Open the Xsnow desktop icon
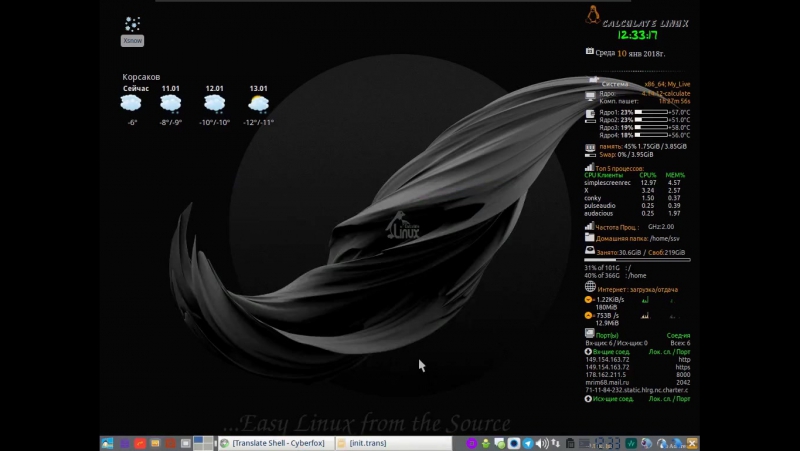Image resolution: width=800 pixels, height=451 pixels. (132, 28)
